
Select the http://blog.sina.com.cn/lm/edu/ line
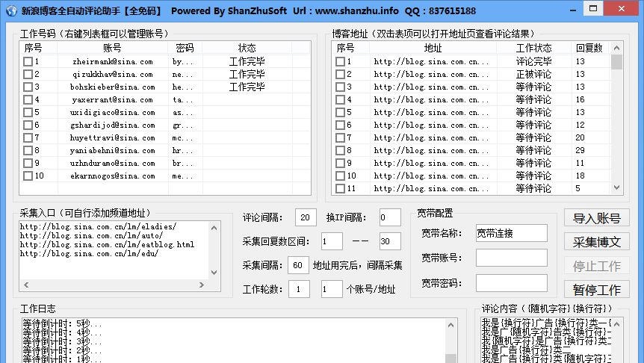(x=89, y=254)
